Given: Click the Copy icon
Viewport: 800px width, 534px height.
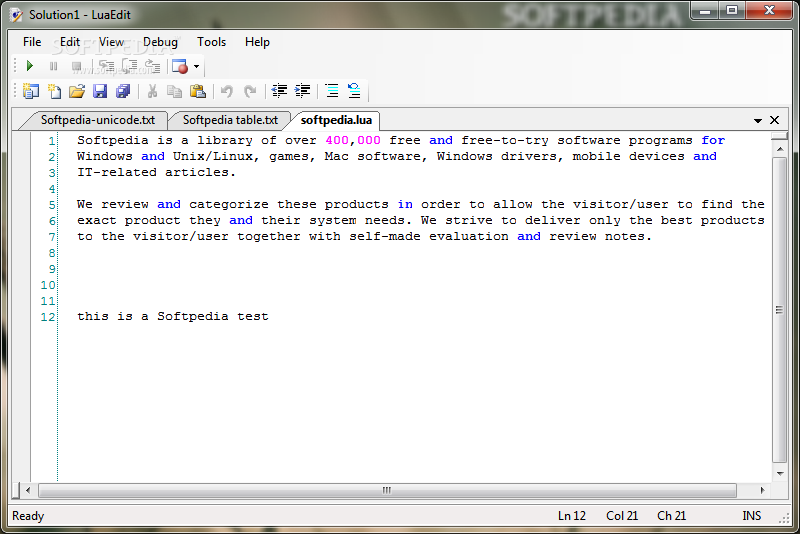Looking at the screenshot, I should click(174, 91).
